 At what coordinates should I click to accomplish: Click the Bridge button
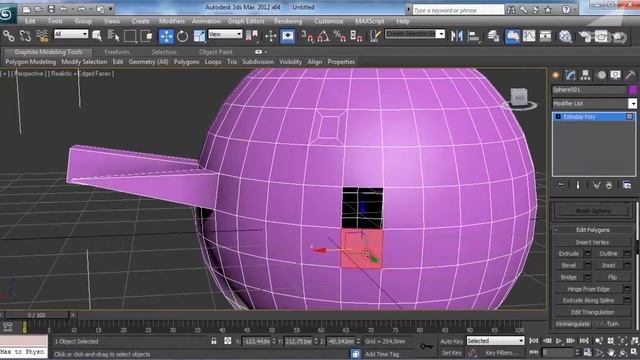(569, 277)
